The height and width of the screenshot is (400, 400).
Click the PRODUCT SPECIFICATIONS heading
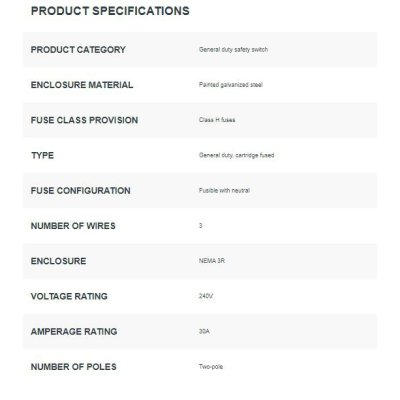(x=110, y=11)
